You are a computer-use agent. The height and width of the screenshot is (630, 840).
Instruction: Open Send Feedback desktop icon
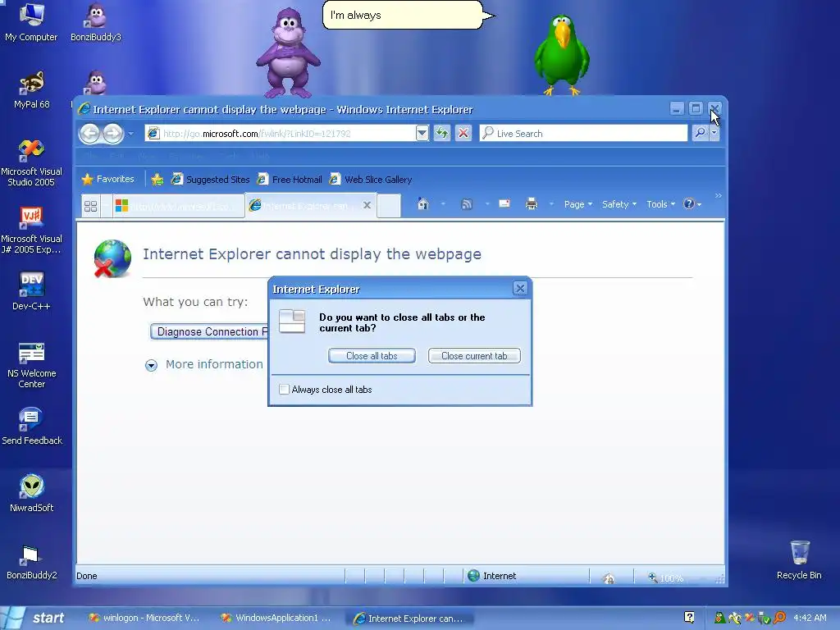[x=31, y=426]
